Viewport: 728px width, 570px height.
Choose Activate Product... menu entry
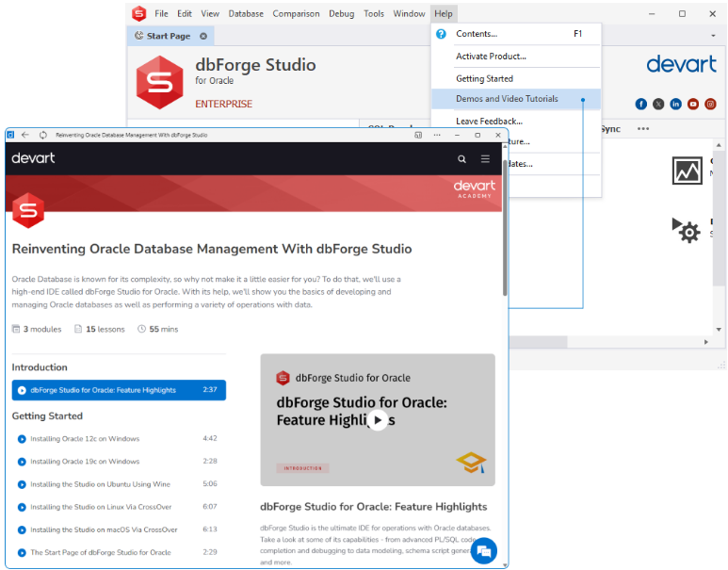(x=516, y=57)
